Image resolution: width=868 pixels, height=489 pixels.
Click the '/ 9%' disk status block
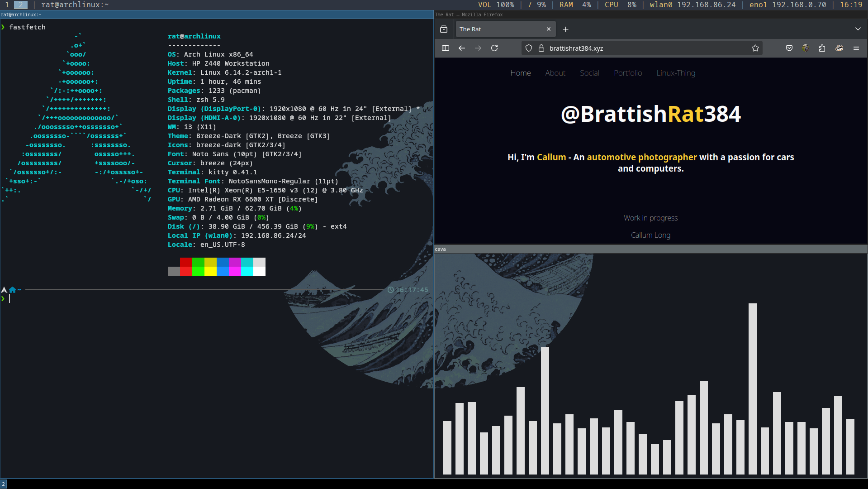point(537,5)
